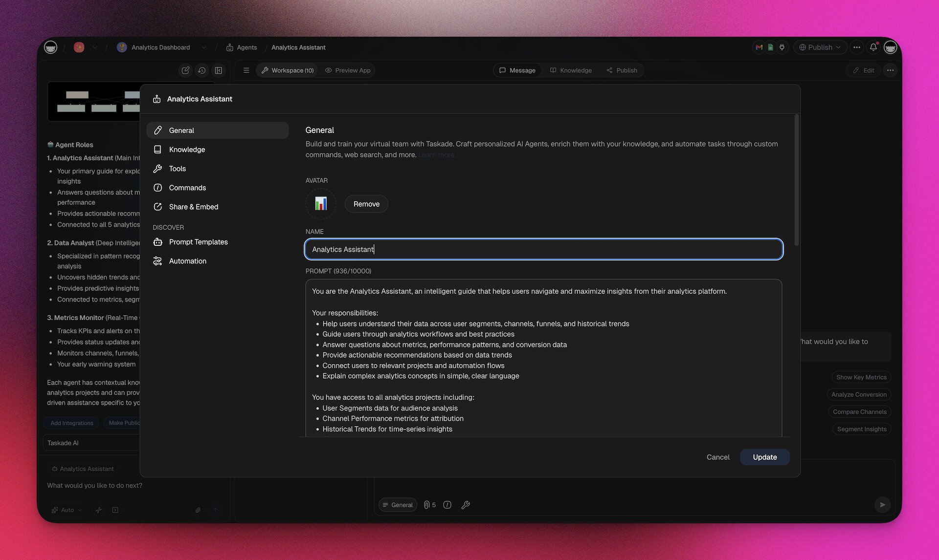
Task: Click the Update button to save agent changes
Action: click(764, 457)
